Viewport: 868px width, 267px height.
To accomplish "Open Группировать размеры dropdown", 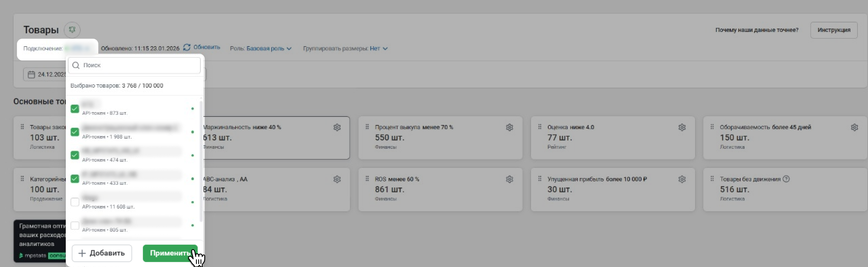I will click(378, 49).
